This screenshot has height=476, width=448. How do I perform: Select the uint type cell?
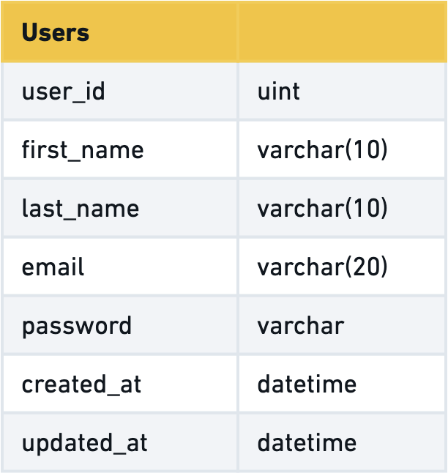point(279,92)
